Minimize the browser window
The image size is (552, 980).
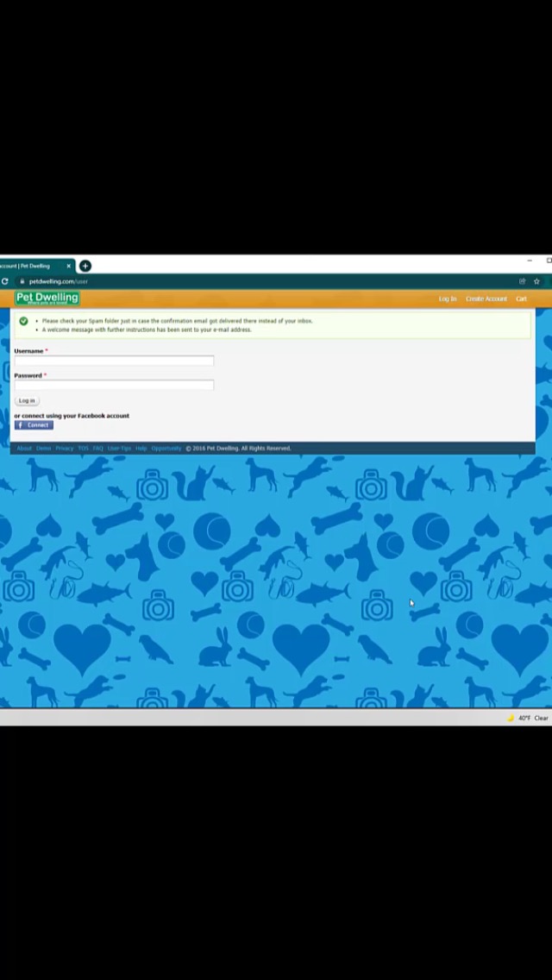pos(530,261)
